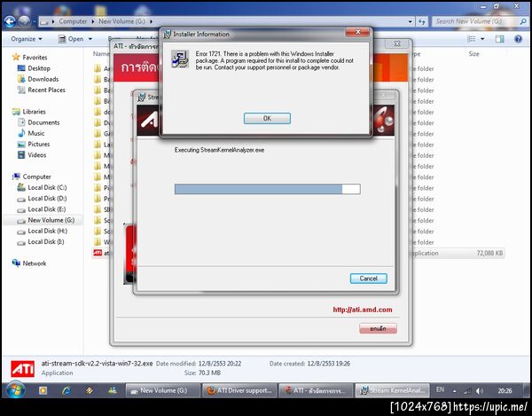
Task: Expand the Open button dropdown arrow
Action: 90,39
